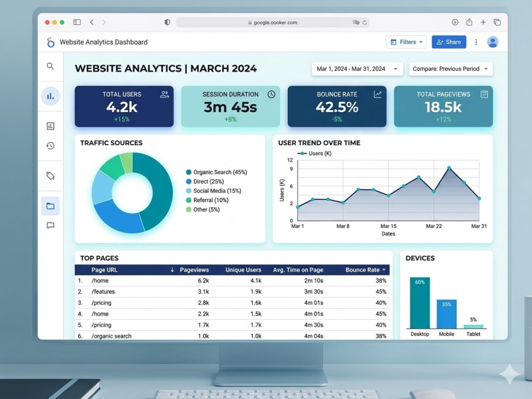Click the peak data point on user trend line
Screen dimensions: 532x399
(449, 168)
